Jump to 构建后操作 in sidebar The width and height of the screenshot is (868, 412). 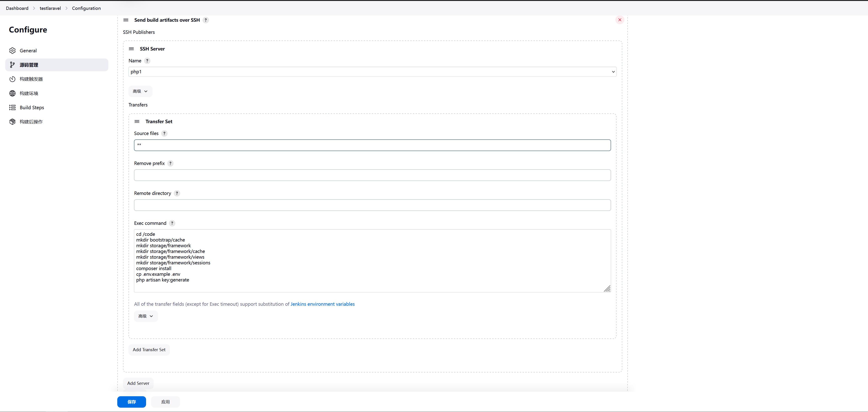click(31, 122)
